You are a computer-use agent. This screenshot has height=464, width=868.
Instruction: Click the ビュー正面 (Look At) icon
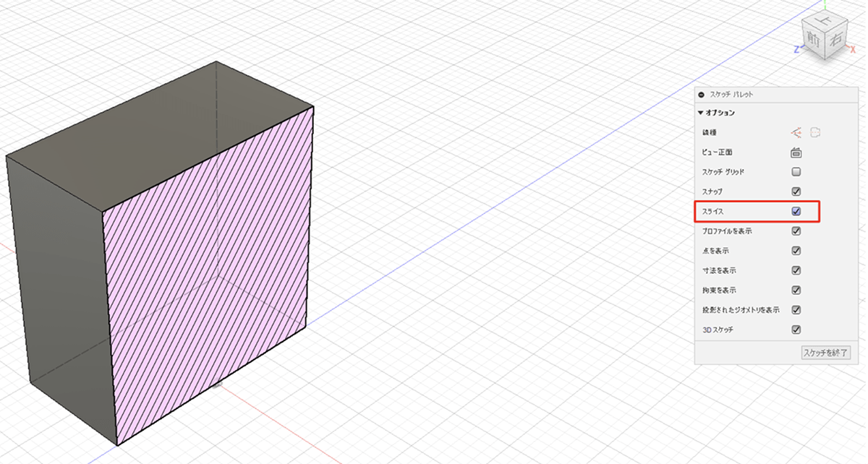pyautogui.click(x=796, y=152)
